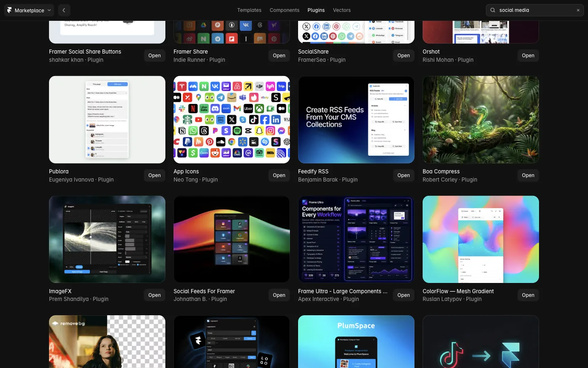Viewport: 588px width, 368px height.
Task: Click author text 'FramerSea · Plugin'
Action: 322,60
